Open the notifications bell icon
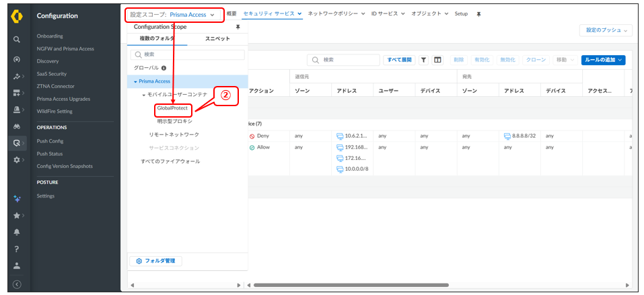The width and height of the screenshot is (644, 295). click(17, 232)
